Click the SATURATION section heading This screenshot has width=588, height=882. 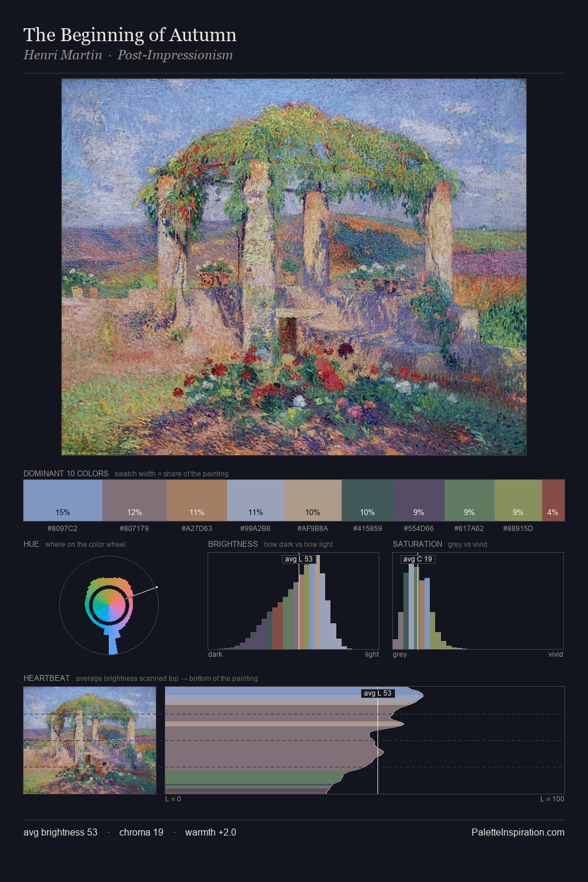(x=417, y=544)
